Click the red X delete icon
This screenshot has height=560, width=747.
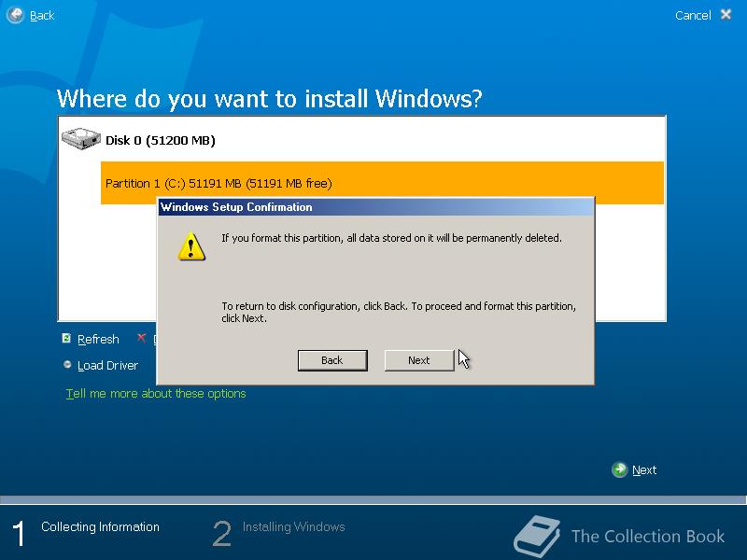(x=141, y=338)
